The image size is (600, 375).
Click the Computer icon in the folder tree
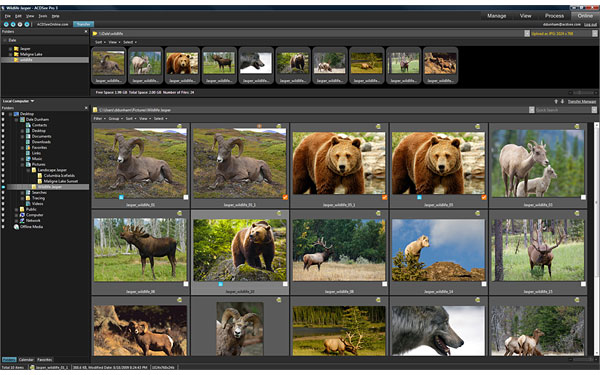point(22,215)
